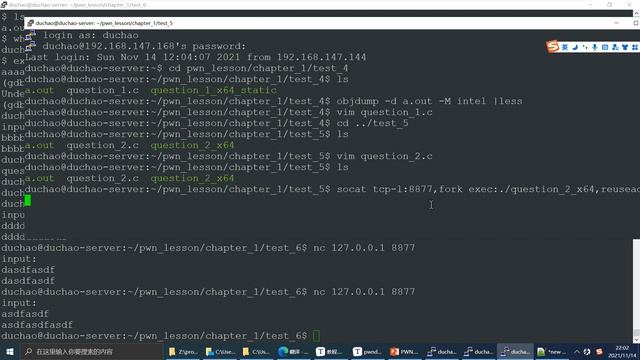
Task: Expand hidden system tray icons chevron
Action: [577, 351]
